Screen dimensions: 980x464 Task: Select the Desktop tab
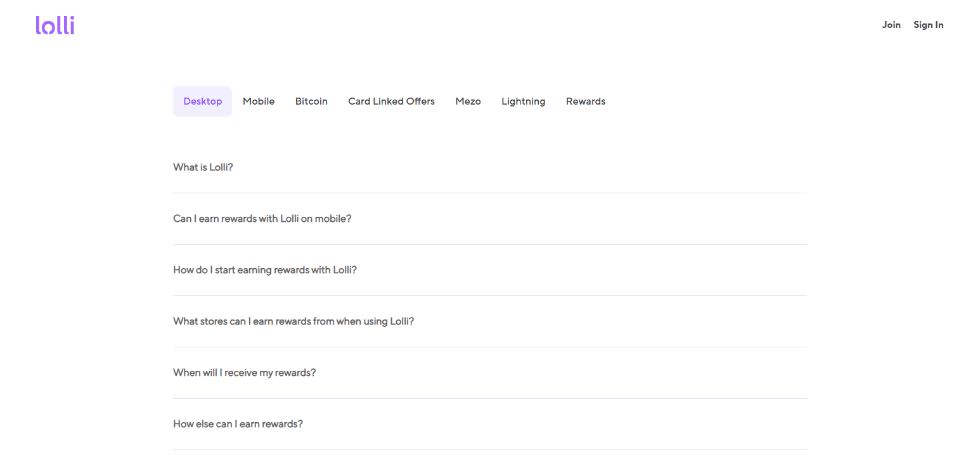pos(203,101)
